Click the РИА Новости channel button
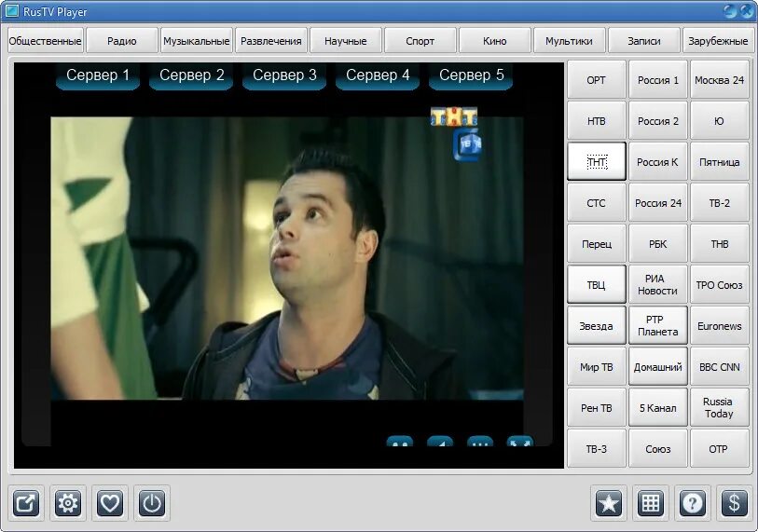This screenshot has width=758, height=532. point(658,284)
